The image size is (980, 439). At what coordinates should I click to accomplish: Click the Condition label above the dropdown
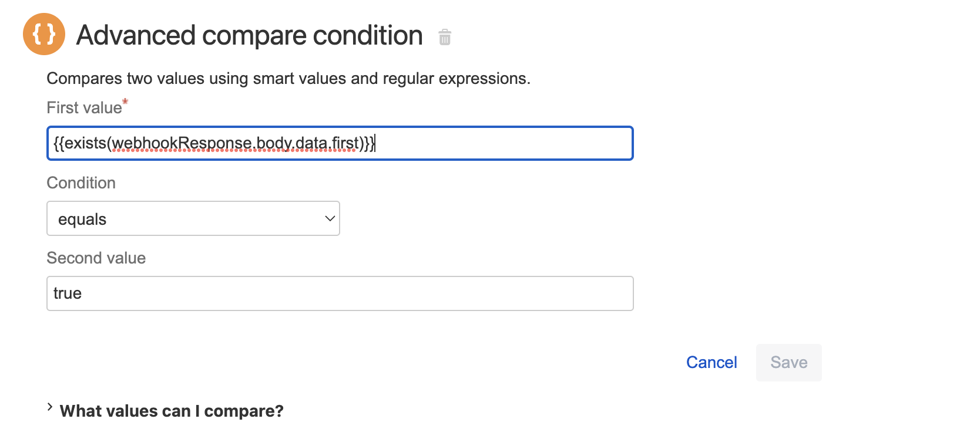(x=81, y=183)
